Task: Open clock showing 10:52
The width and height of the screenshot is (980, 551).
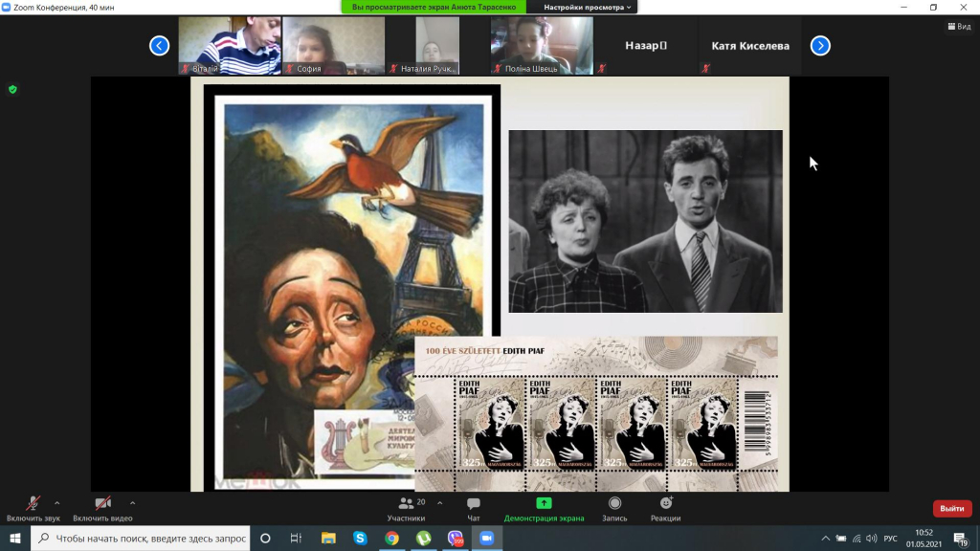Action: pyautogui.click(x=924, y=538)
